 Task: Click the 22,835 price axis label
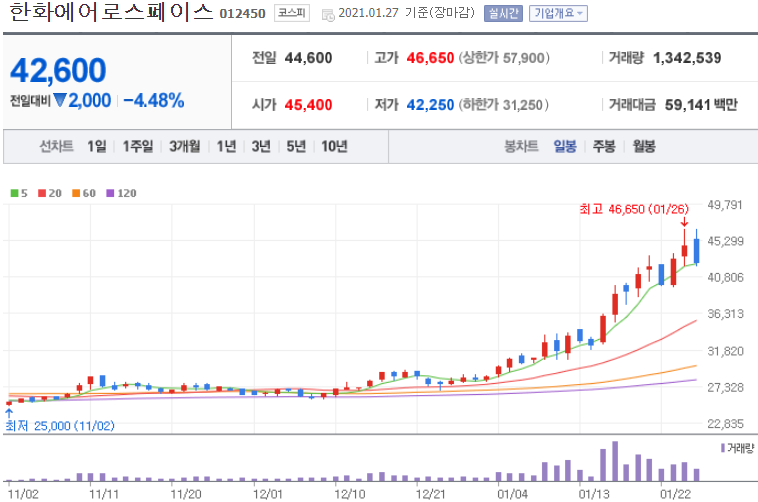pos(725,424)
